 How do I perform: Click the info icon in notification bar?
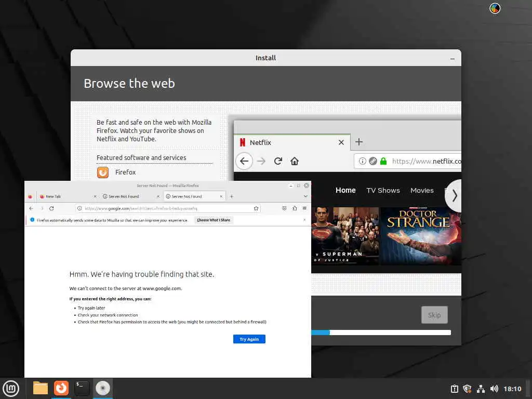coord(32,220)
